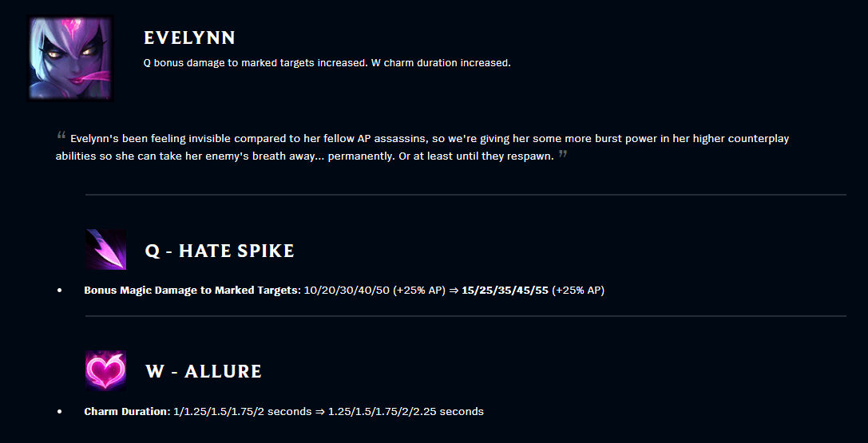This screenshot has width=868, height=443.
Task: Click the Evelynn change summary line
Action: coord(327,62)
